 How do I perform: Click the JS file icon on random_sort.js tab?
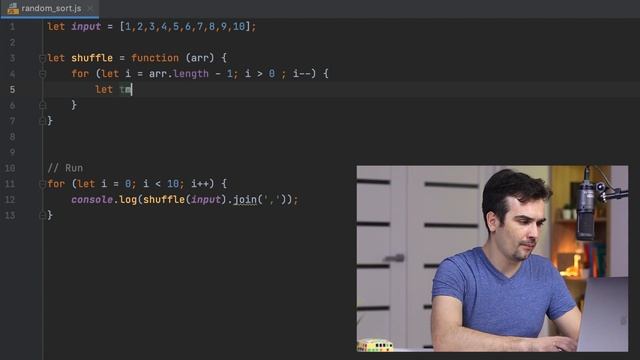[x=13, y=9]
